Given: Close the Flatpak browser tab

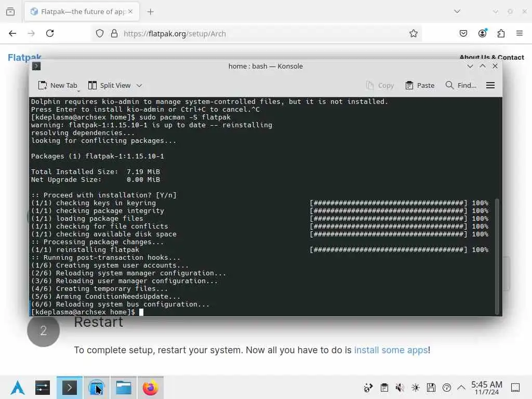Looking at the screenshot, I should pyautogui.click(x=130, y=11).
